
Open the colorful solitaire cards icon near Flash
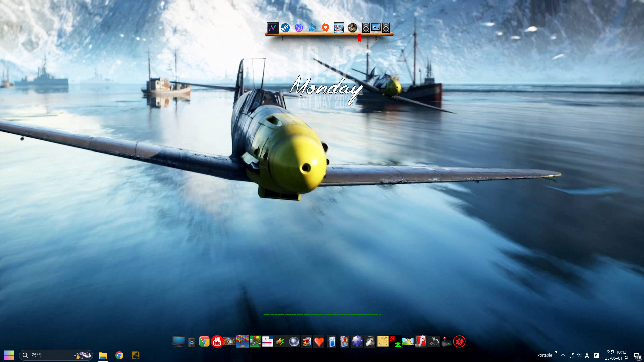[x=408, y=342]
